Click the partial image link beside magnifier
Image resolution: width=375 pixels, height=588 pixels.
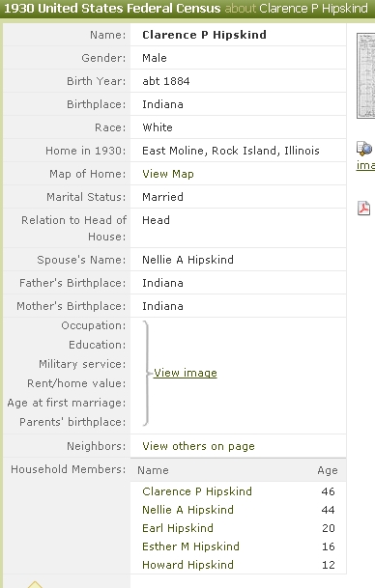click(x=365, y=165)
